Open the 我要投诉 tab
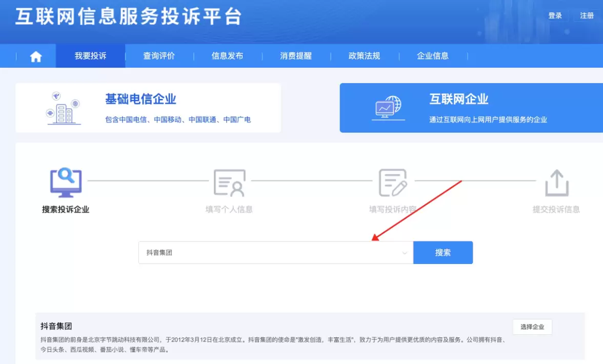The height and width of the screenshot is (364, 603). tap(90, 56)
